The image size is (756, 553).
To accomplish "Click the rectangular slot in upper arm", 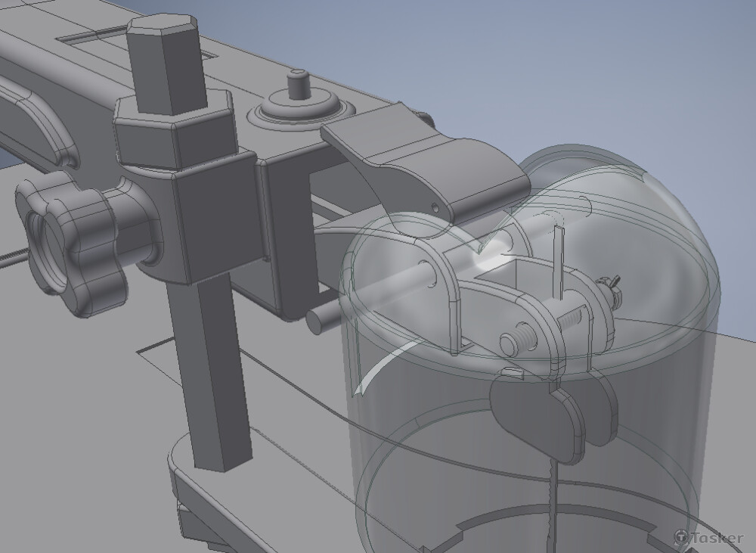I will (91, 37).
